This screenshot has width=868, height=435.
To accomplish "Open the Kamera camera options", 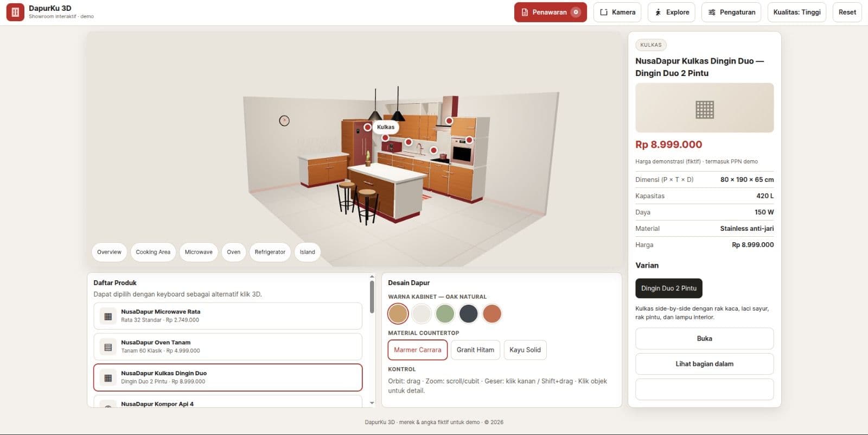I will point(617,12).
